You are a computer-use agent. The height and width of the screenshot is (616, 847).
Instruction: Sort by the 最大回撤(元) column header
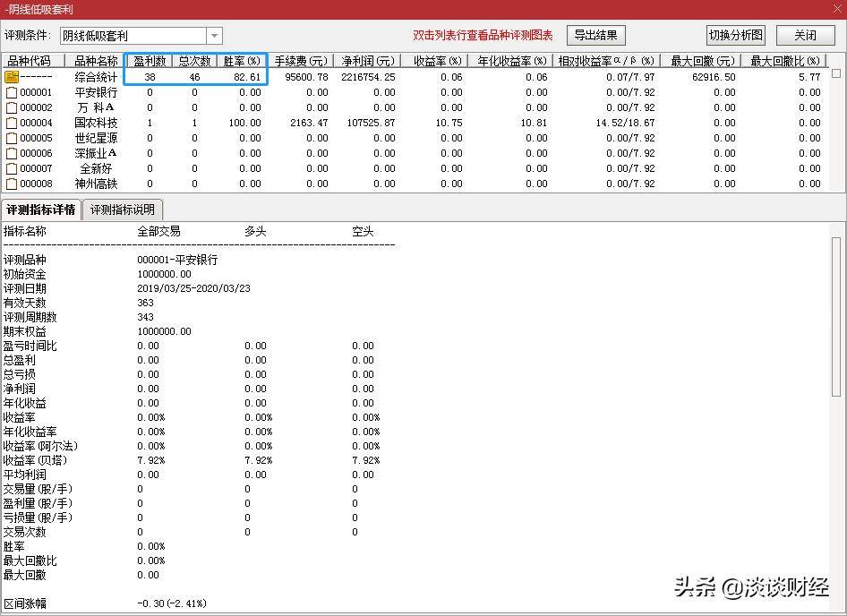point(702,61)
